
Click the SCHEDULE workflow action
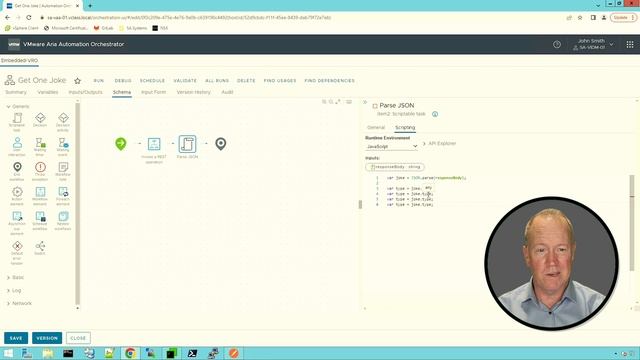(152, 81)
